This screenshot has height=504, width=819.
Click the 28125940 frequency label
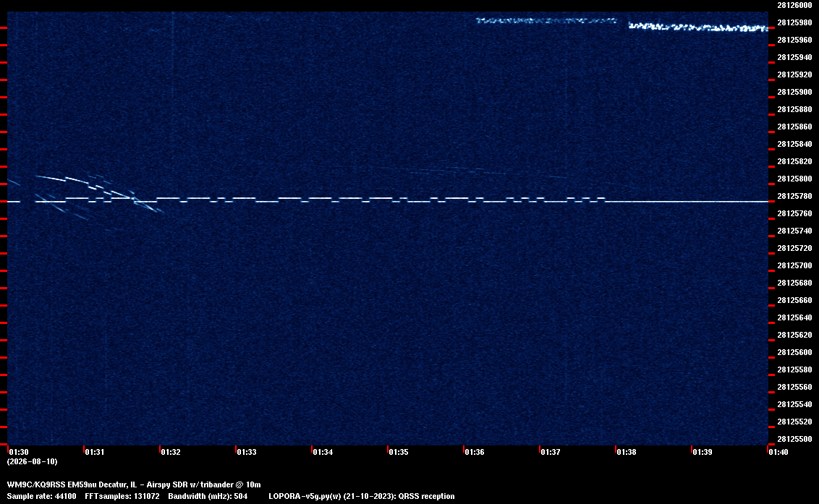(x=794, y=57)
